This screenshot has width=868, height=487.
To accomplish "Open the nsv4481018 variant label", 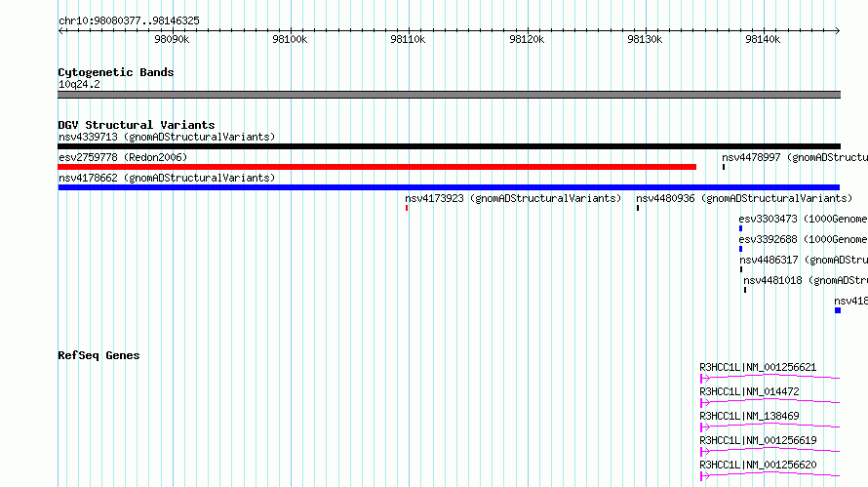I will tap(806, 280).
